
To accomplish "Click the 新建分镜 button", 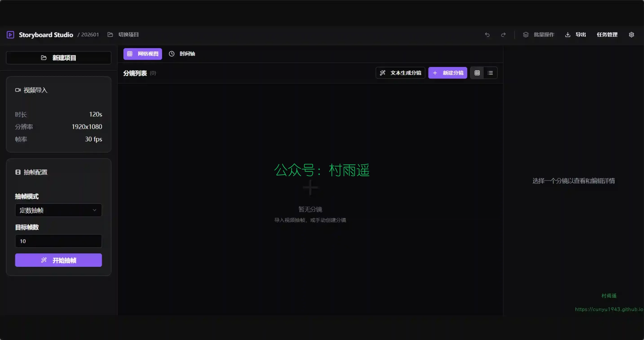I will (447, 73).
